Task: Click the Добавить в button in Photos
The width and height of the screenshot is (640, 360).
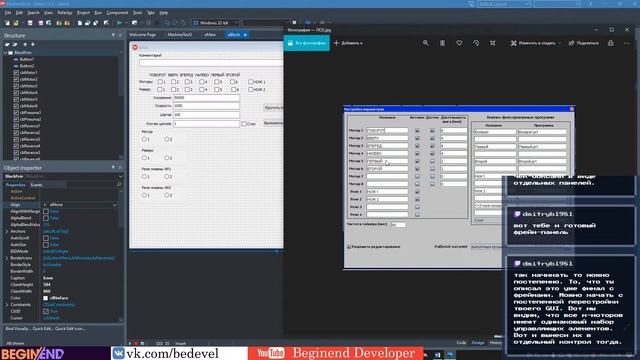Action: (348, 43)
